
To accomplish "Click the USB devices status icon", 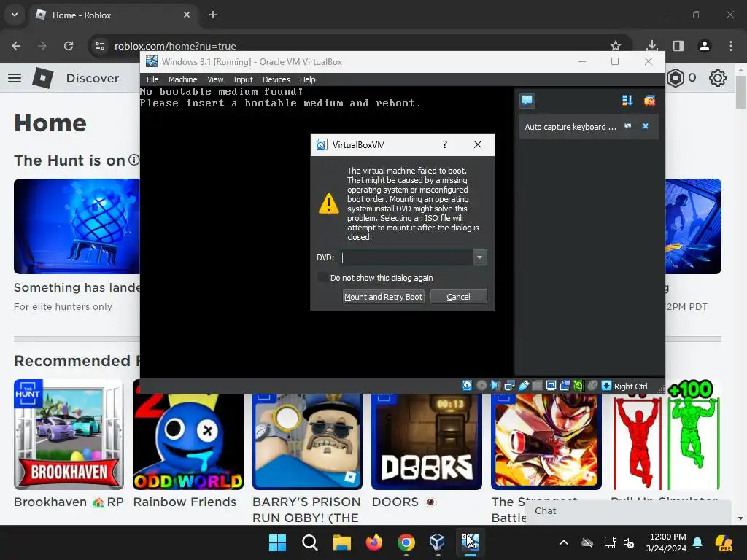I will tap(524, 386).
